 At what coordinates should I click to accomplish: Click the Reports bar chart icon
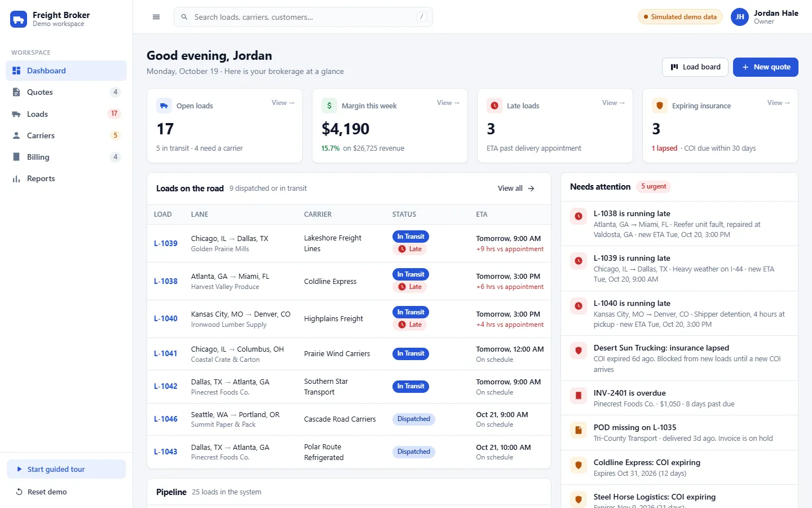16,179
